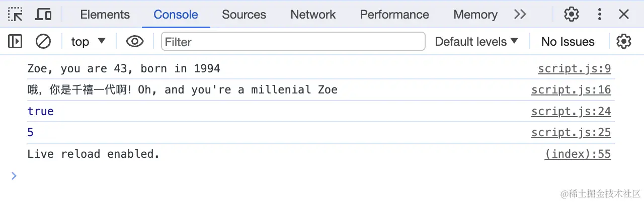Open the script.js:9 source link
Image resolution: width=644 pixels, height=202 pixels.
click(574, 69)
